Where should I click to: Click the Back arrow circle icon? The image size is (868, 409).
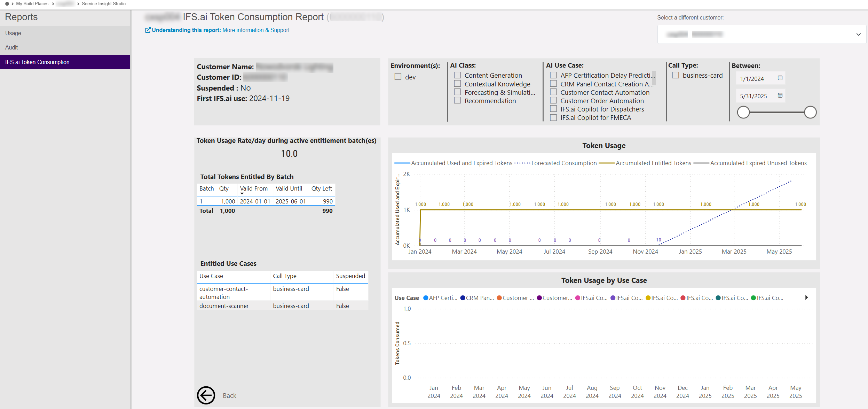(x=206, y=395)
